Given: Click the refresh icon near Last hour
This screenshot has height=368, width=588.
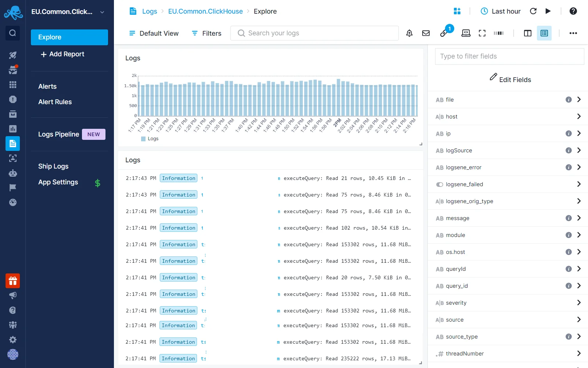Looking at the screenshot, I should [533, 11].
